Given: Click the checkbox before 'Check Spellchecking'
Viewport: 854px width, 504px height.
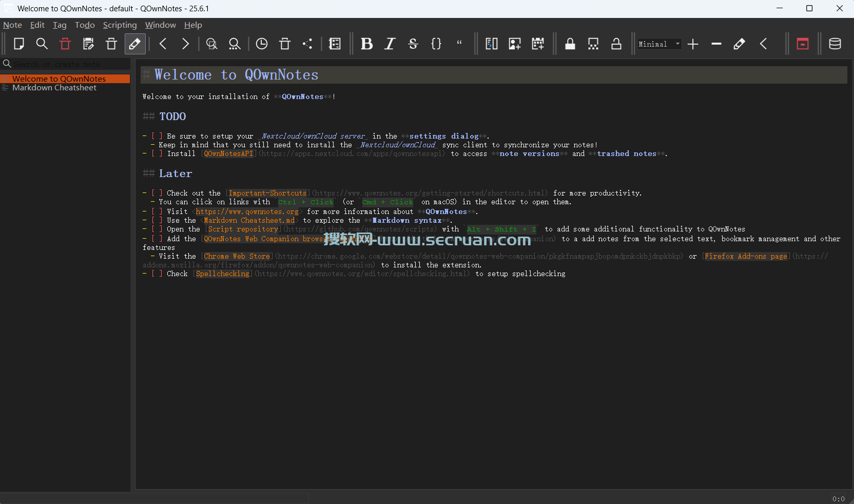Looking at the screenshot, I should [157, 274].
